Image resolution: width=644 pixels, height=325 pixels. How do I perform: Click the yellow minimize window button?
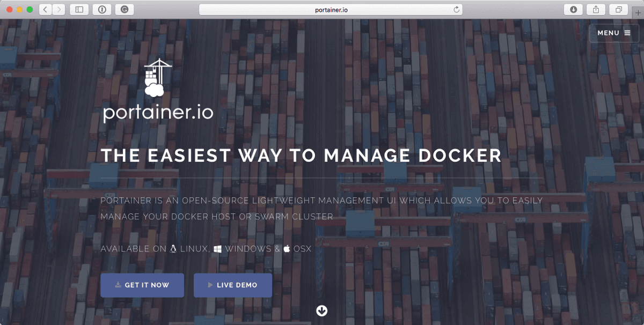19,10
